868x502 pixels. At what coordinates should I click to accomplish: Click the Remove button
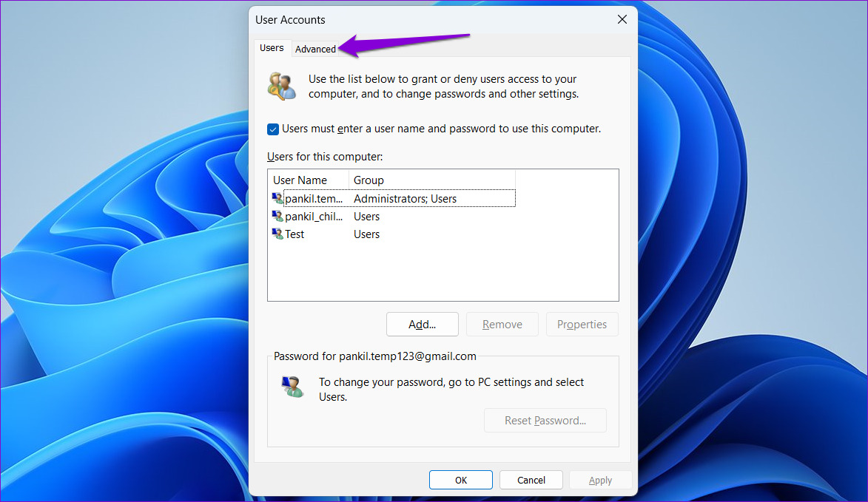point(502,325)
